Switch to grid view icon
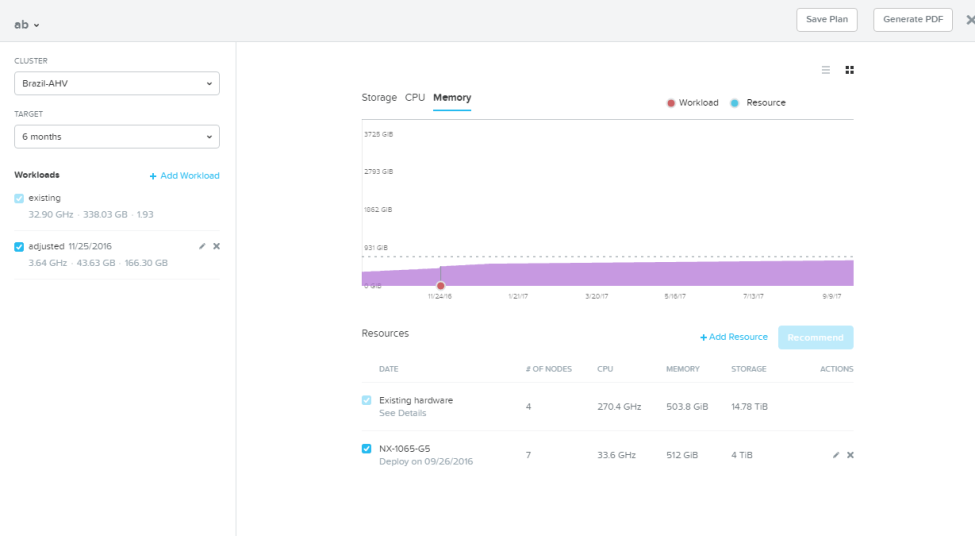The image size is (975, 536). pos(849,70)
